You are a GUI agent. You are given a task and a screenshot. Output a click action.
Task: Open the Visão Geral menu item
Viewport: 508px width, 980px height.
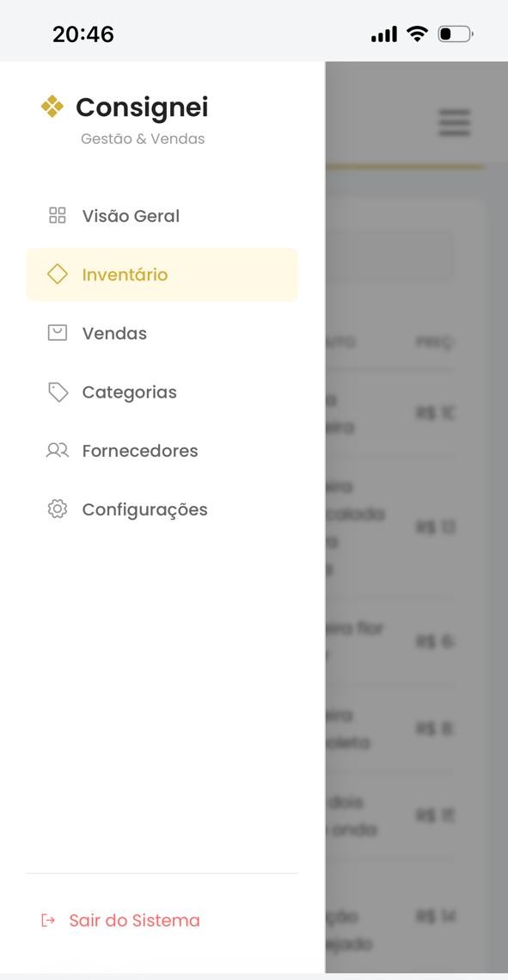[131, 215]
